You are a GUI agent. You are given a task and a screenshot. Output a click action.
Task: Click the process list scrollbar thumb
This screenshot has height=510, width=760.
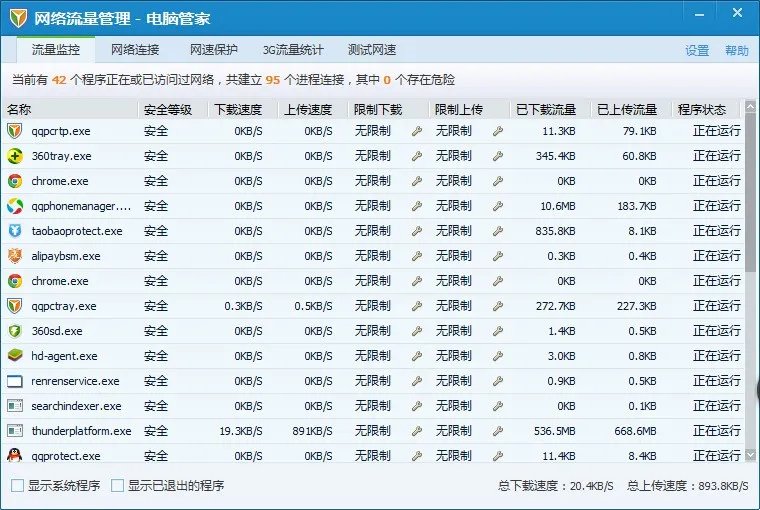pyautogui.click(x=750, y=193)
